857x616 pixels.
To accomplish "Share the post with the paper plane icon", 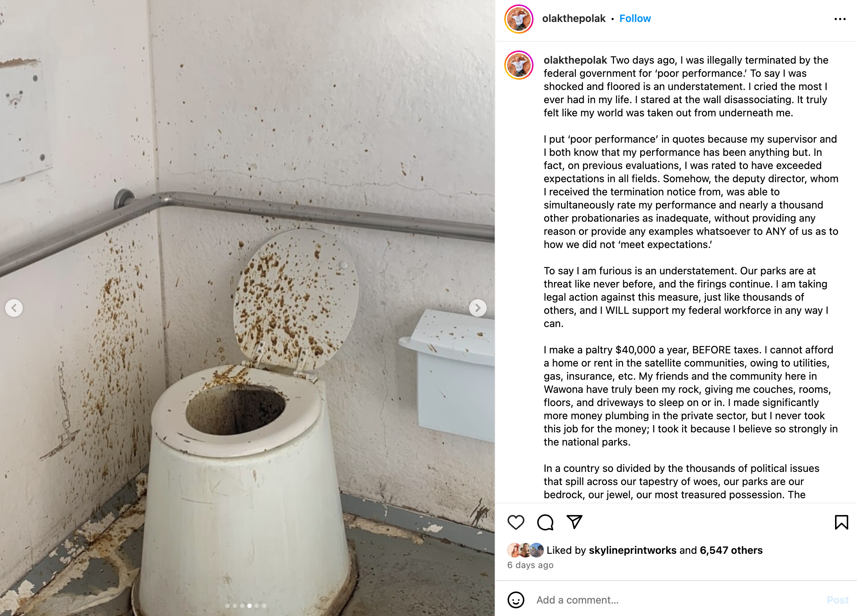I will [575, 522].
